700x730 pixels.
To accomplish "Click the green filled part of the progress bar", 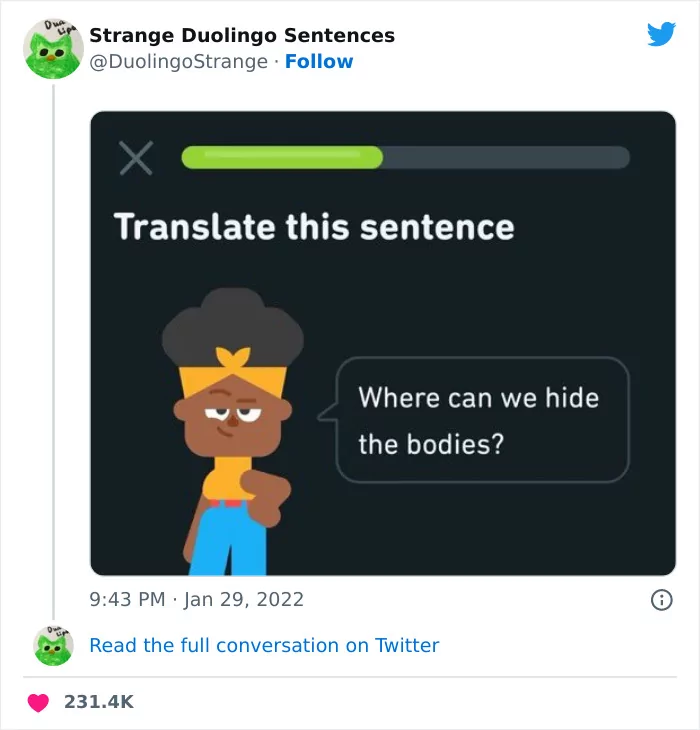I will [x=281, y=158].
